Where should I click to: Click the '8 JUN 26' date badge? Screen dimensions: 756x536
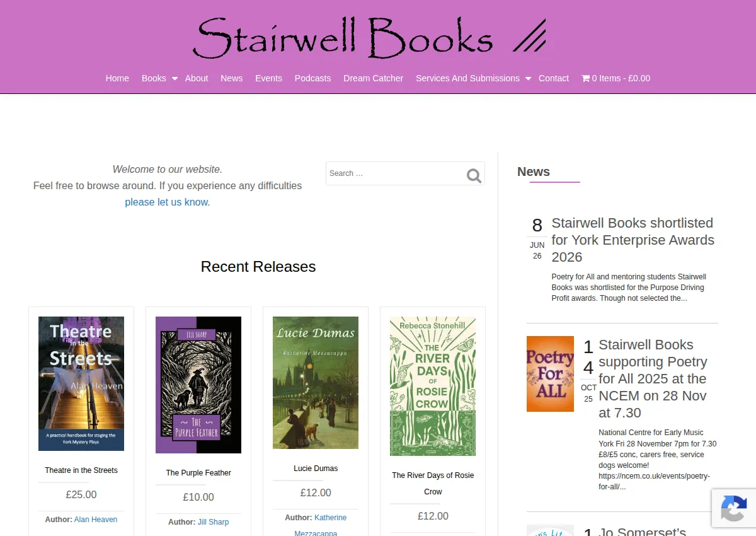537,238
